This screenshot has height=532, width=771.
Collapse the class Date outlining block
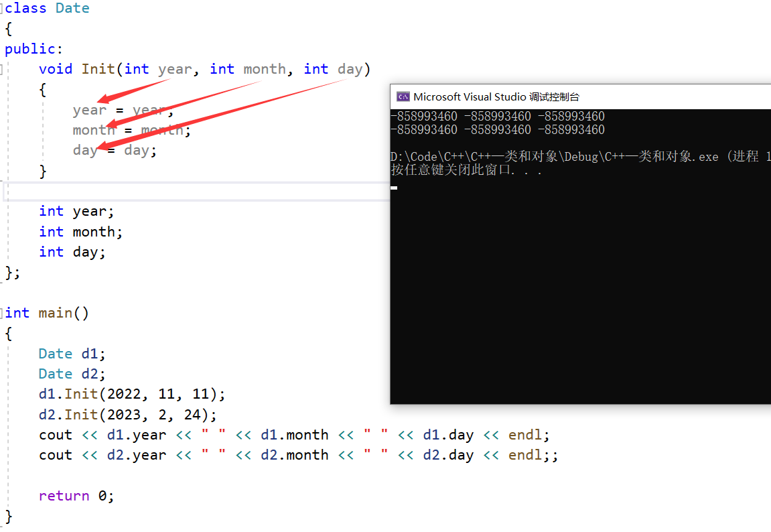coord(1,8)
